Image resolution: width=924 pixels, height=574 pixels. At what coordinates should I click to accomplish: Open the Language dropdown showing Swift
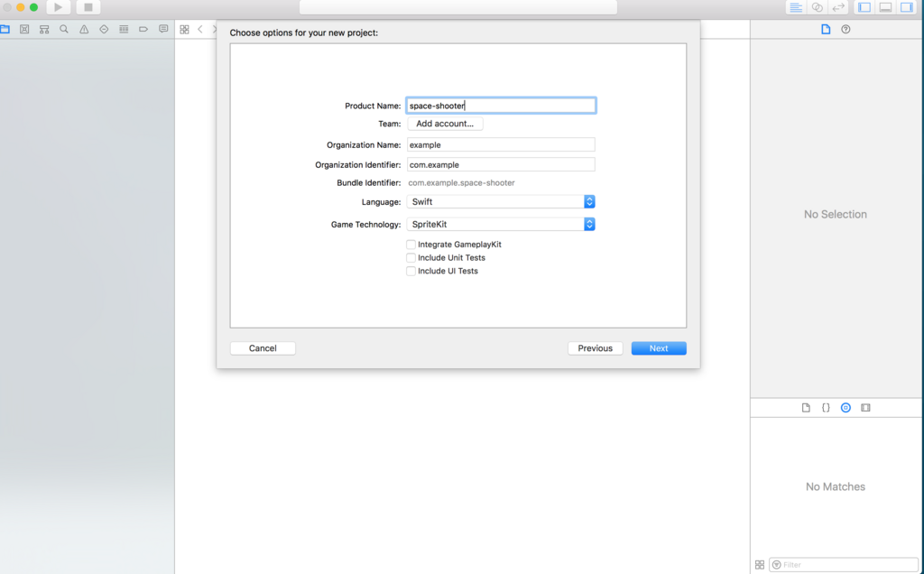pyautogui.click(x=501, y=201)
